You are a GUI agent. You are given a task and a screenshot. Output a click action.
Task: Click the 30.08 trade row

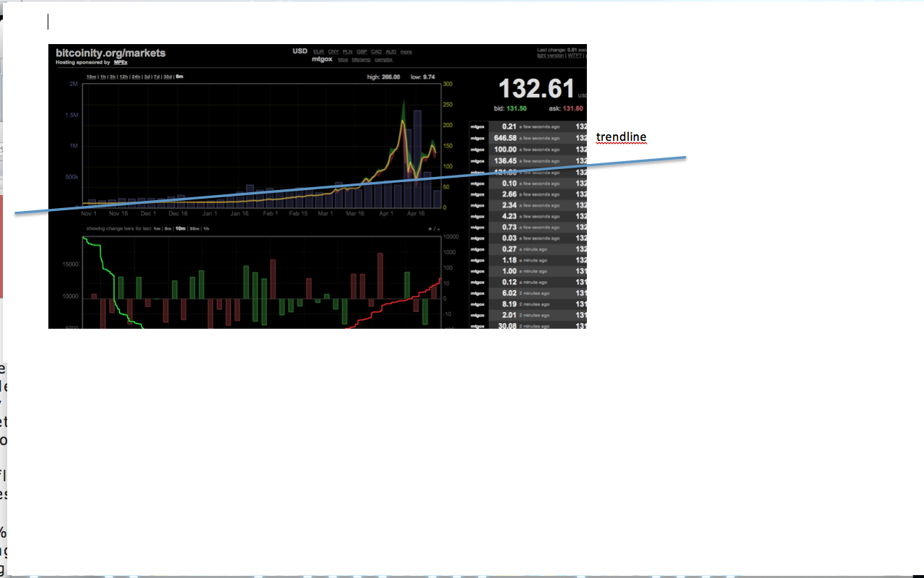[x=528, y=325]
